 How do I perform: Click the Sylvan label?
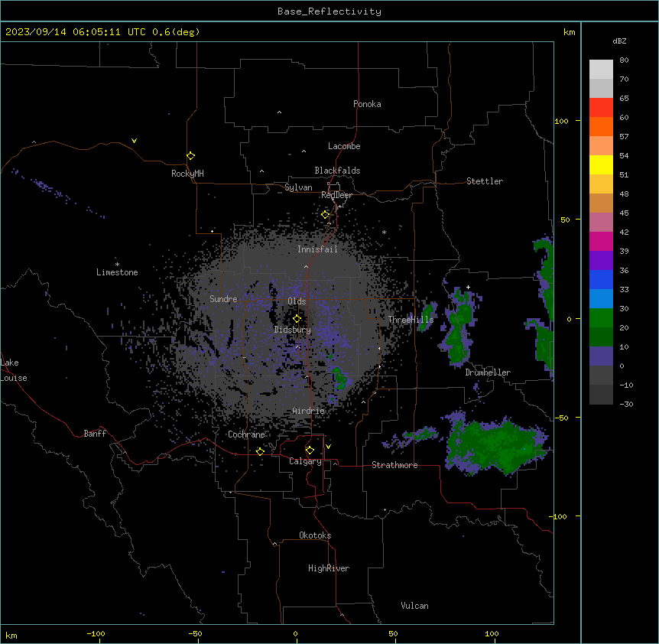[298, 187]
